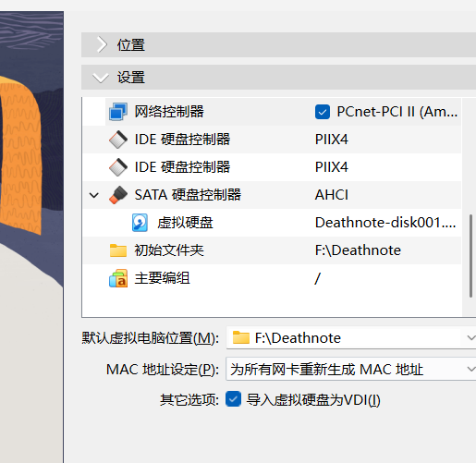The width and height of the screenshot is (476, 463).
Task: Select the second IDE 硬盘控制器 icon
Action: click(118, 167)
